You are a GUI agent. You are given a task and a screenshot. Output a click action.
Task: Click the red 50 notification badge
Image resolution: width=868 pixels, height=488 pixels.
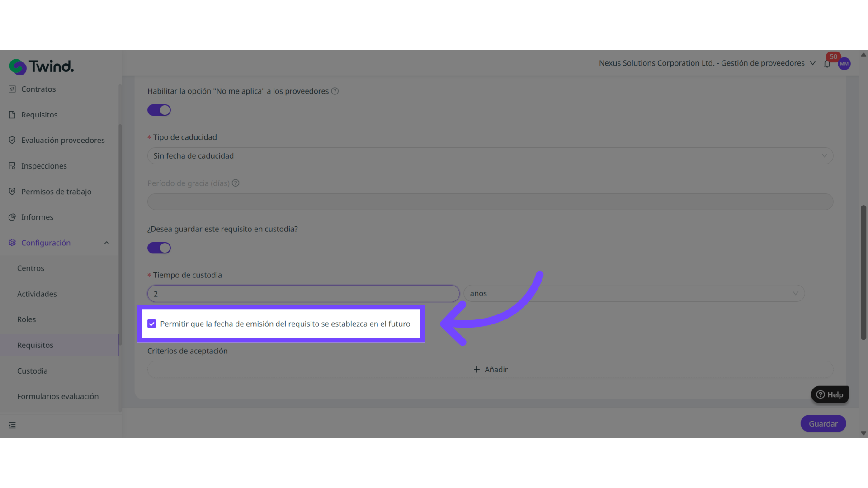pyautogui.click(x=833, y=57)
